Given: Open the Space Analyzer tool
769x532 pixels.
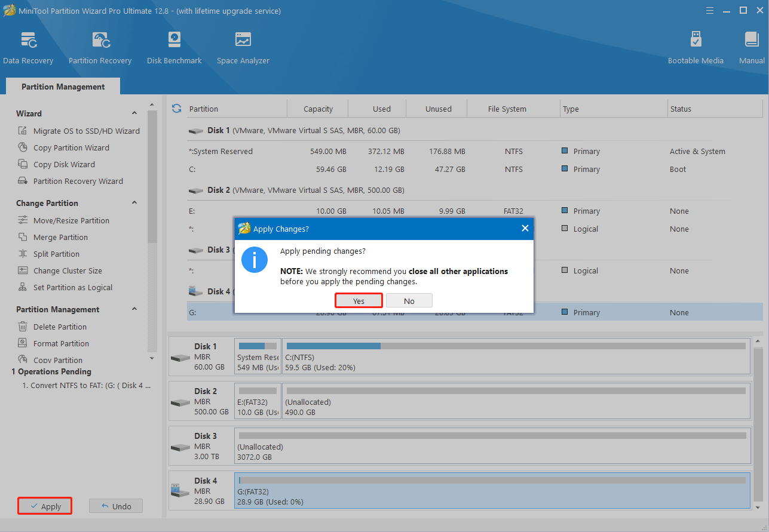Looking at the screenshot, I should tap(243, 49).
